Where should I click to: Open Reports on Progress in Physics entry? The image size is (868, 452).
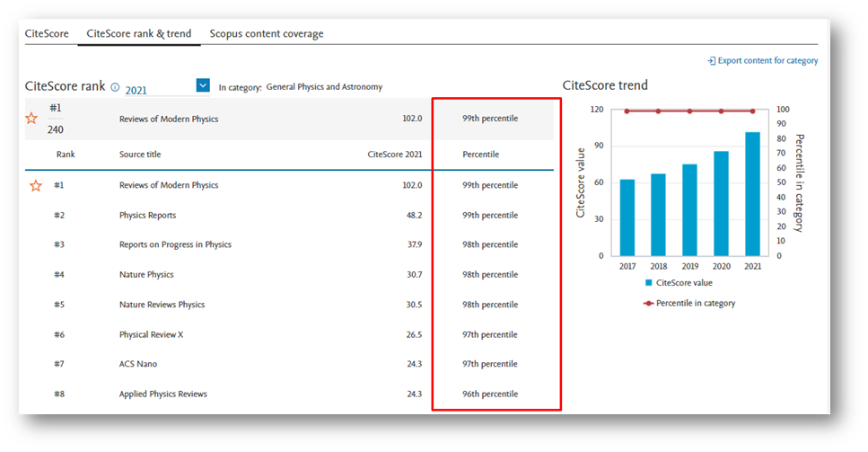(175, 244)
